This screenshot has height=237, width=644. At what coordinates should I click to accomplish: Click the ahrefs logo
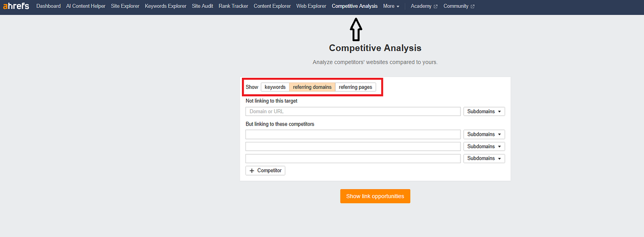(x=16, y=6)
